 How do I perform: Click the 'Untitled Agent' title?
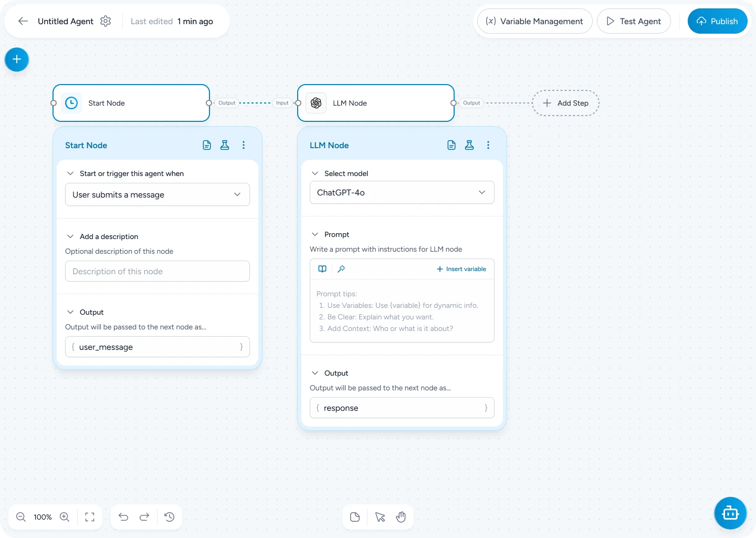click(66, 21)
